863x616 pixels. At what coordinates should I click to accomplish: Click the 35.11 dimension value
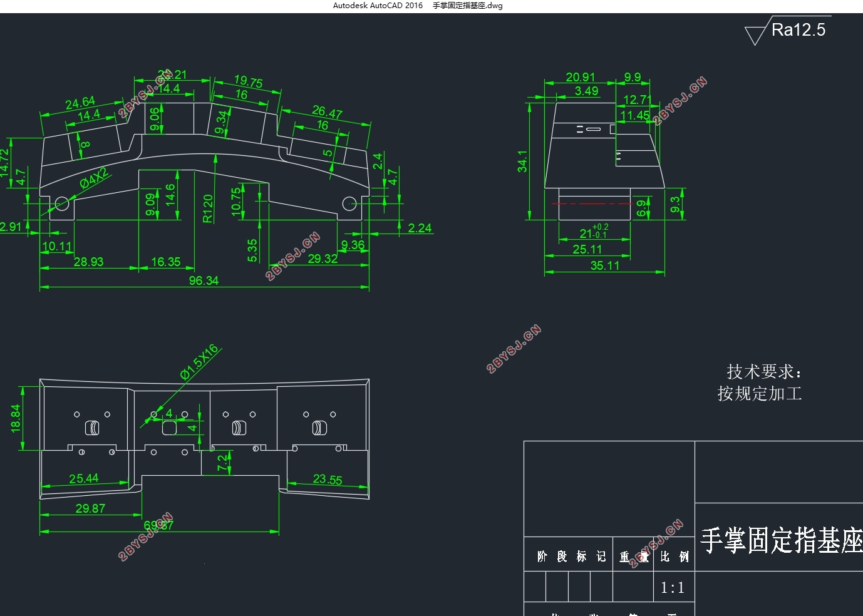(x=605, y=265)
